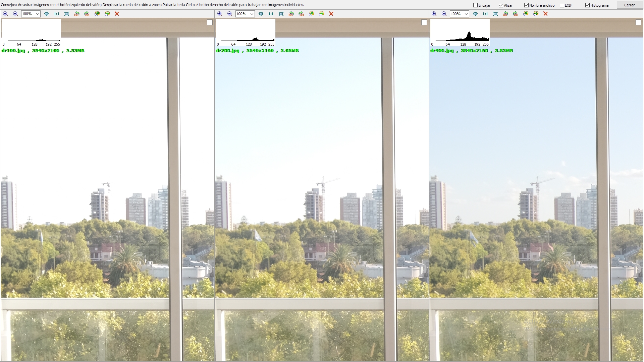Zoom in on the dr400.jpg panel
644x362 pixels.
(x=434, y=14)
